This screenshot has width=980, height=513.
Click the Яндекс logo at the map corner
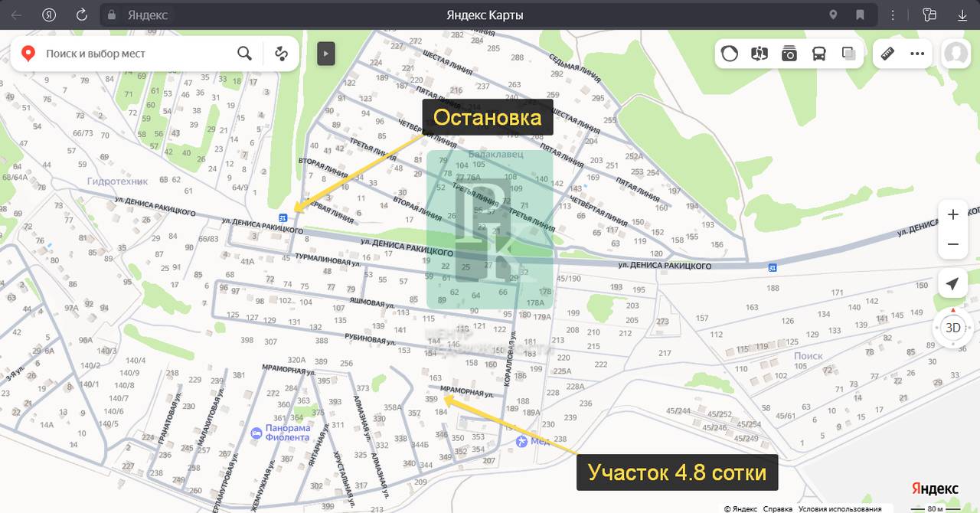point(935,488)
